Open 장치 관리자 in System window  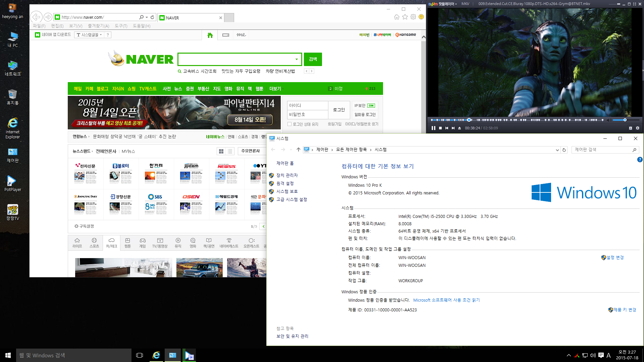pos(287,175)
